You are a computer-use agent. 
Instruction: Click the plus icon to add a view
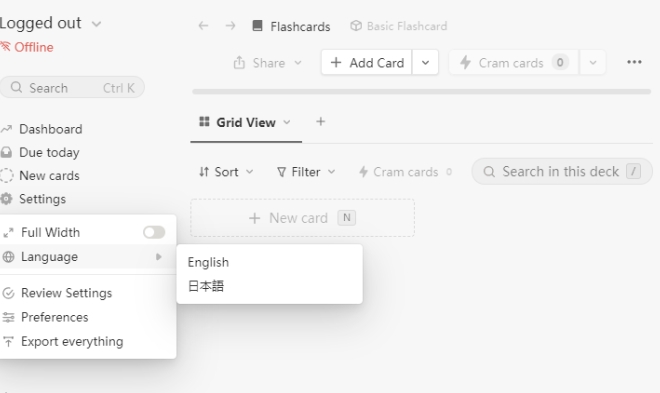click(321, 122)
